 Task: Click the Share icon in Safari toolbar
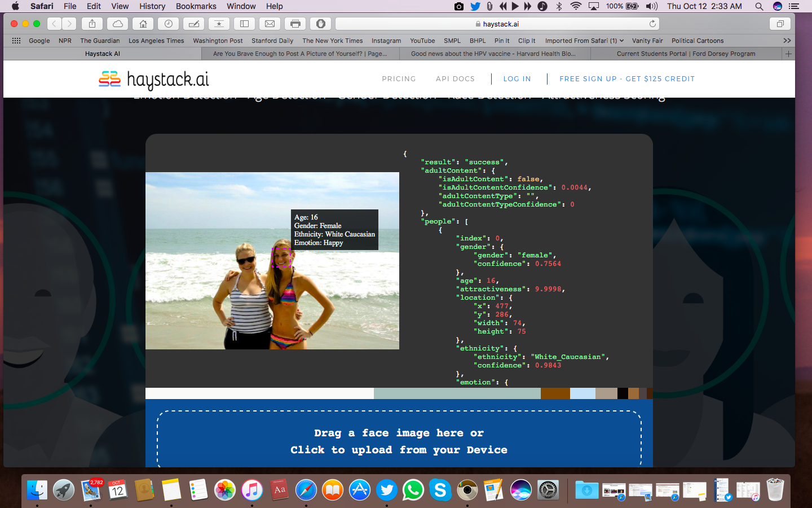tap(92, 24)
